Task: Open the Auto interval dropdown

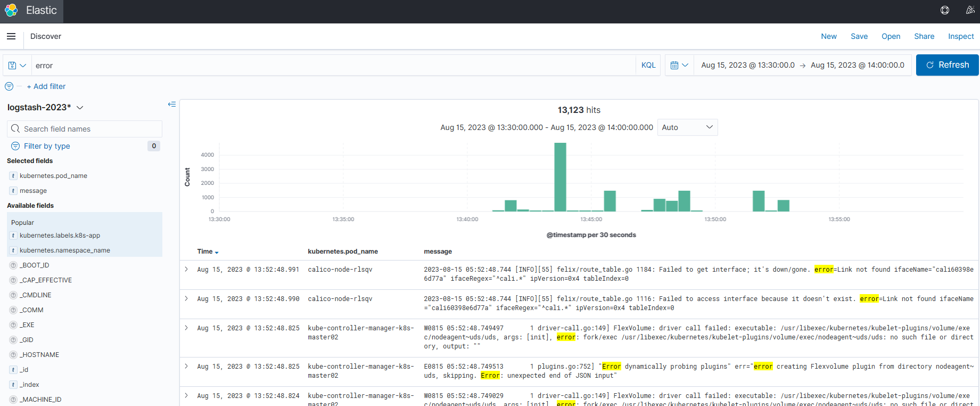Action: click(687, 127)
